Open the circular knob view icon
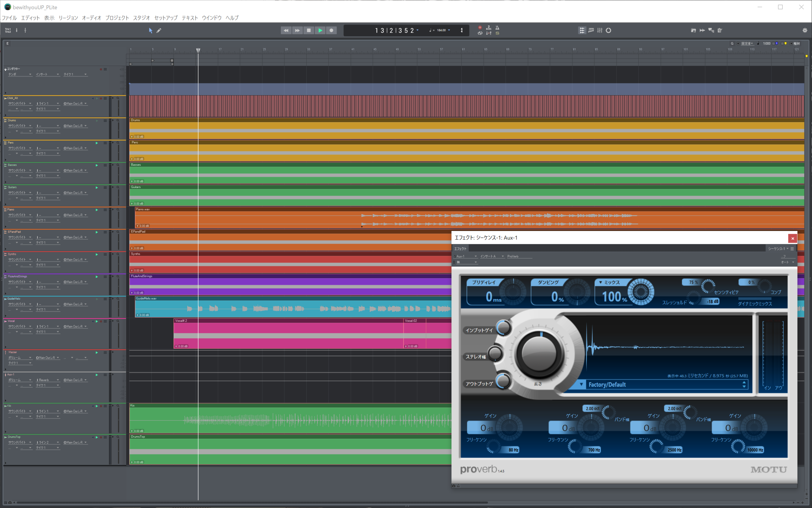Image resolution: width=812 pixels, height=508 pixels. (608, 30)
